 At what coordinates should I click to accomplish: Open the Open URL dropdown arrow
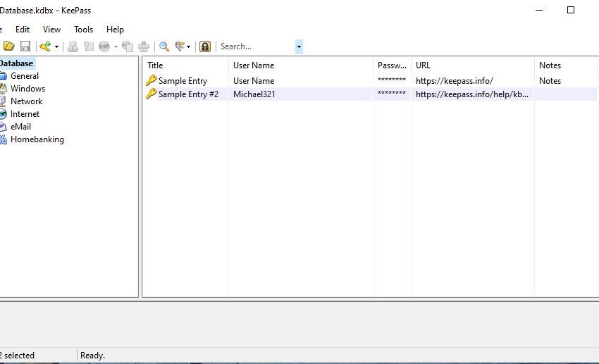click(116, 46)
